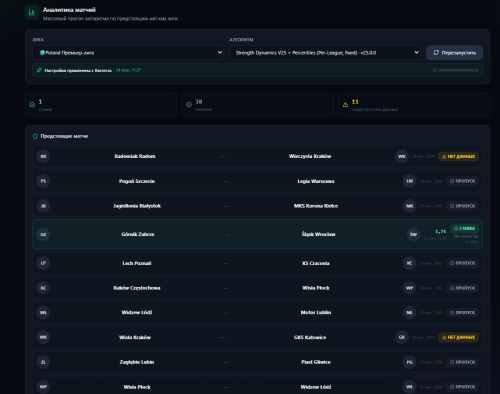The width and height of the screenshot is (500, 394).
Task: Select the 1,75 odds value in Górnik row
Action: (x=441, y=231)
